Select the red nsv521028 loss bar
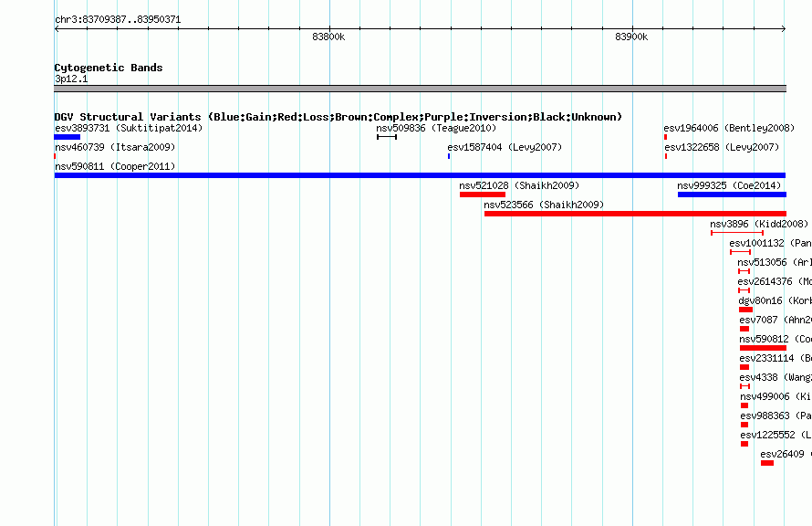Screen dimensions: 812x526 tap(483, 195)
